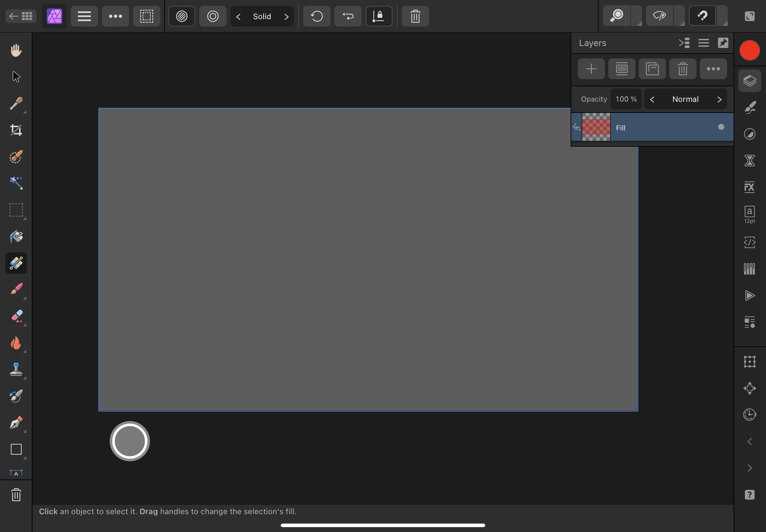Add a new layer with plus button
This screenshot has height=532, width=766.
[591, 69]
